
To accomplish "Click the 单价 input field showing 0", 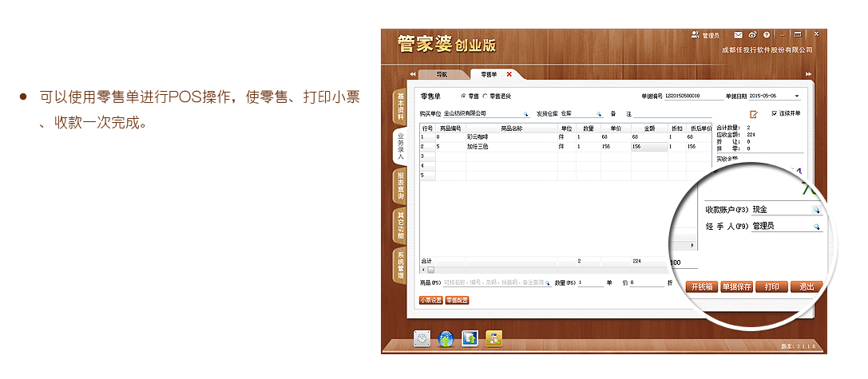I will pyautogui.click(x=647, y=282).
